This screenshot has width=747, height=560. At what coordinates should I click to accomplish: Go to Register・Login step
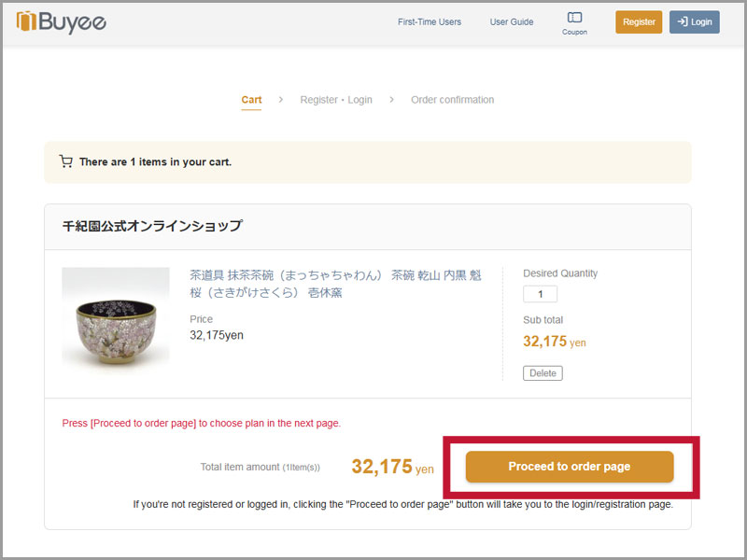tap(336, 100)
